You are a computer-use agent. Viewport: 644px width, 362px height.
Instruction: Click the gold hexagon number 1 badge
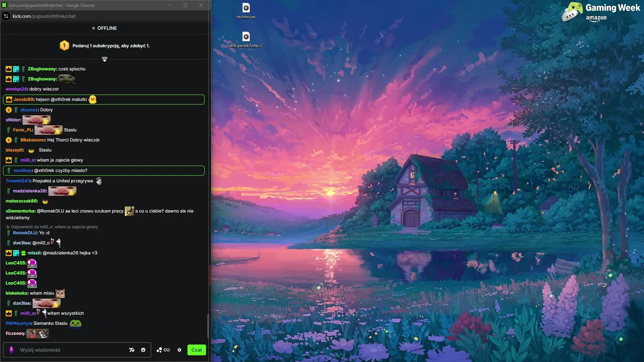(64, 46)
